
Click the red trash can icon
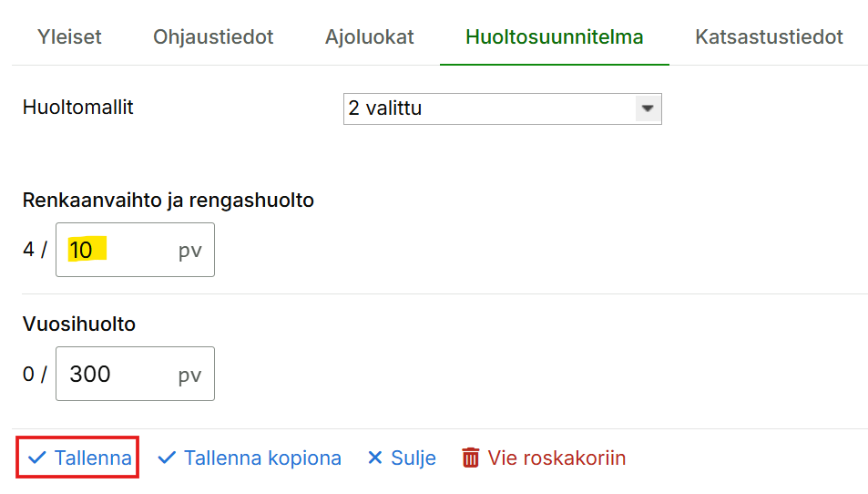tap(470, 458)
